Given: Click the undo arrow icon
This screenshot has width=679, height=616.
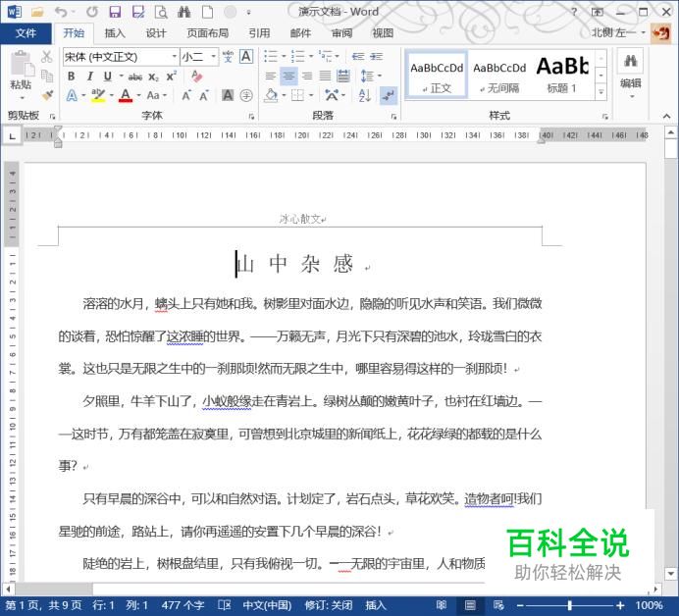Looking at the screenshot, I should point(61,12).
